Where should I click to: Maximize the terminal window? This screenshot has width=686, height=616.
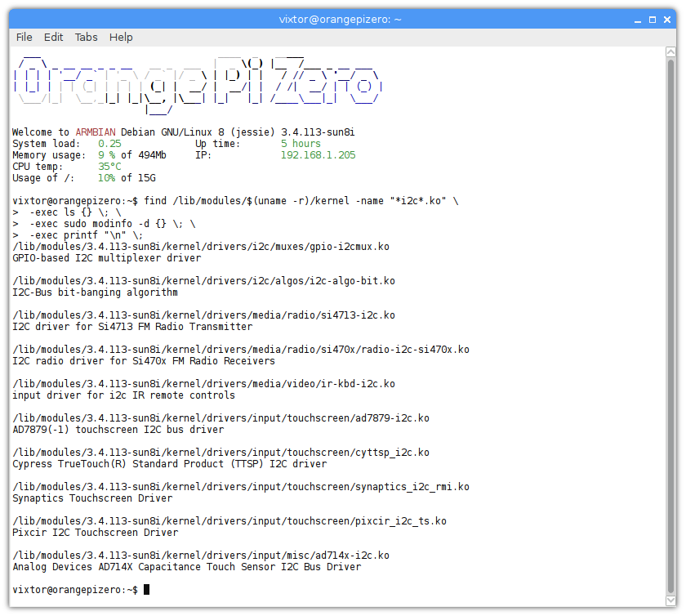(x=652, y=19)
